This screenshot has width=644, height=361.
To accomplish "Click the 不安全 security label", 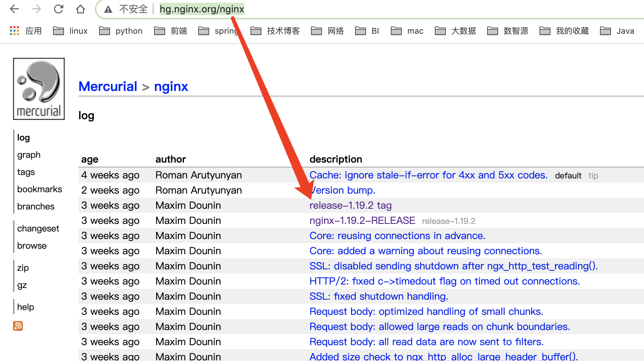I will tap(133, 9).
